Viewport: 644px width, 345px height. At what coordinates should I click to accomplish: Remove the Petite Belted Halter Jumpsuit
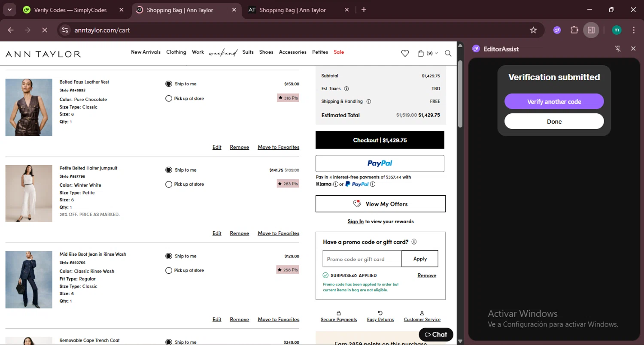(239, 233)
